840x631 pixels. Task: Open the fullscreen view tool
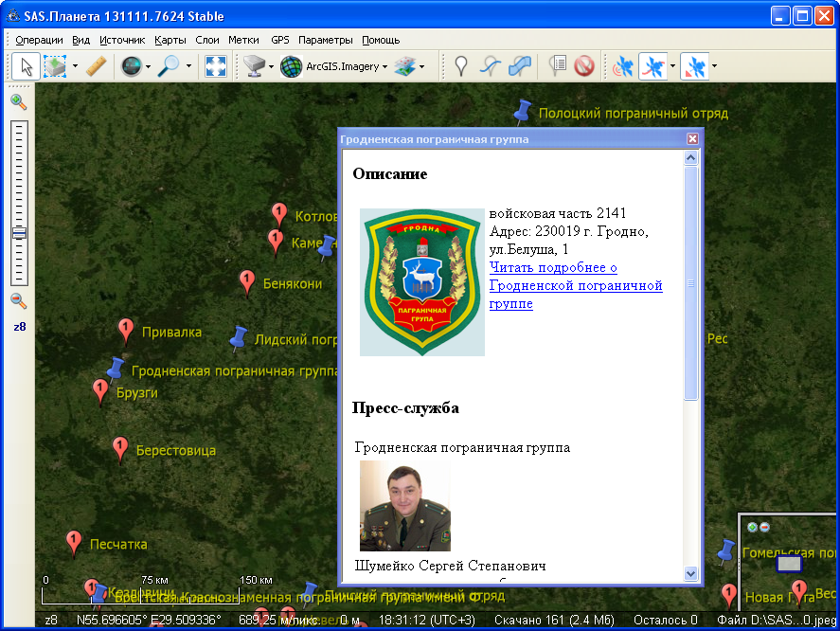pyautogui.click(x=216, y=66)
